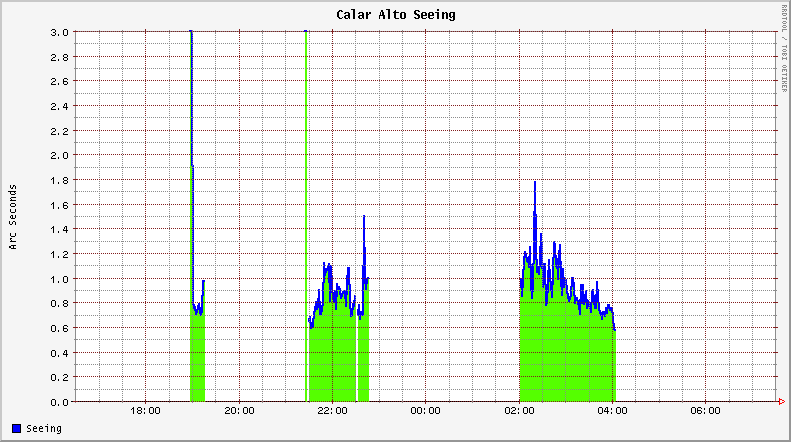This screenshot has width=791, height=442.
Task: Click the 18:00 time axis label
Action: tap(146, 411)
